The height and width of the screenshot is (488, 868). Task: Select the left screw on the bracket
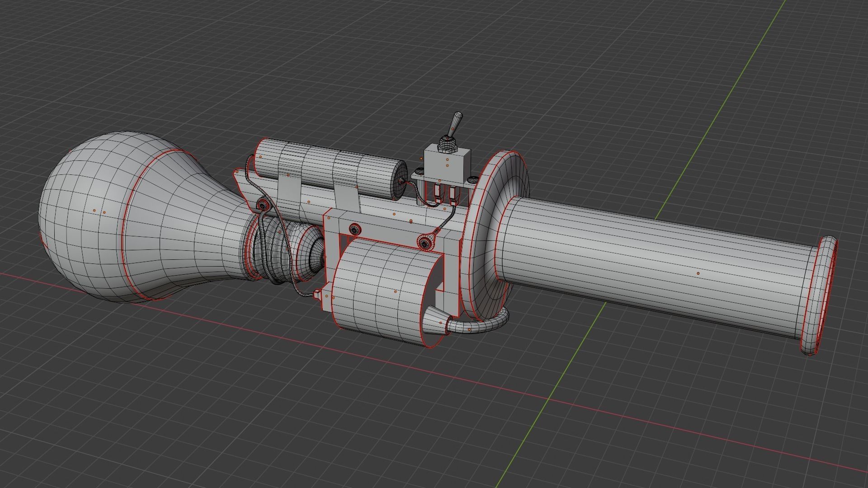[x=354, y=229]
